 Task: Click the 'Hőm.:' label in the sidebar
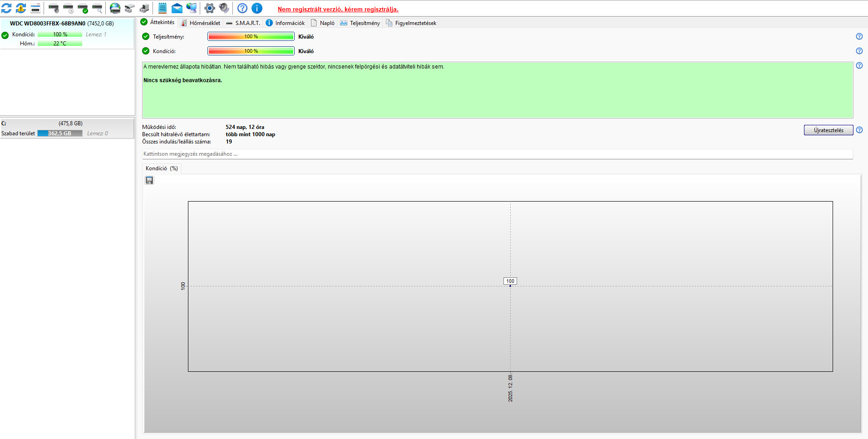click(27, 44)
